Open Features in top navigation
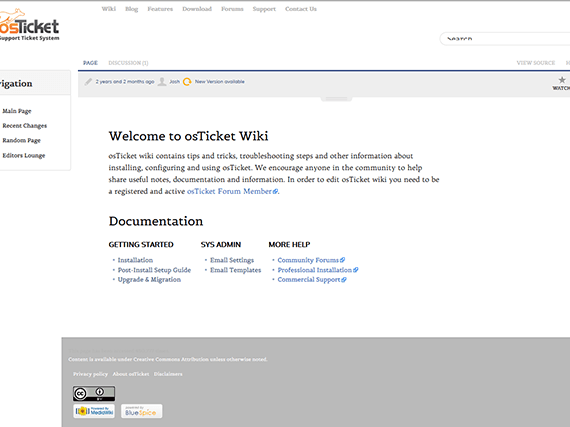The height and width of the screenshot is (427, 570). point(160,9)
